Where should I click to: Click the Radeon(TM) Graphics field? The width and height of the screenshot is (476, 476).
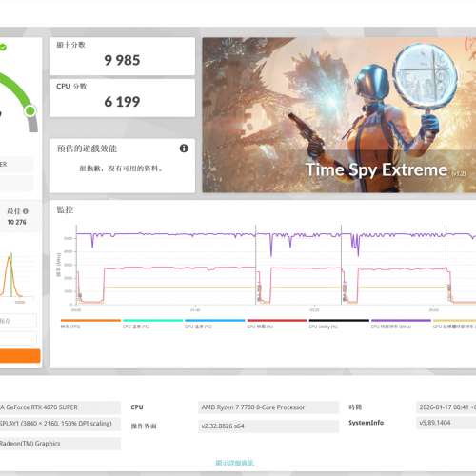point(60,444)
